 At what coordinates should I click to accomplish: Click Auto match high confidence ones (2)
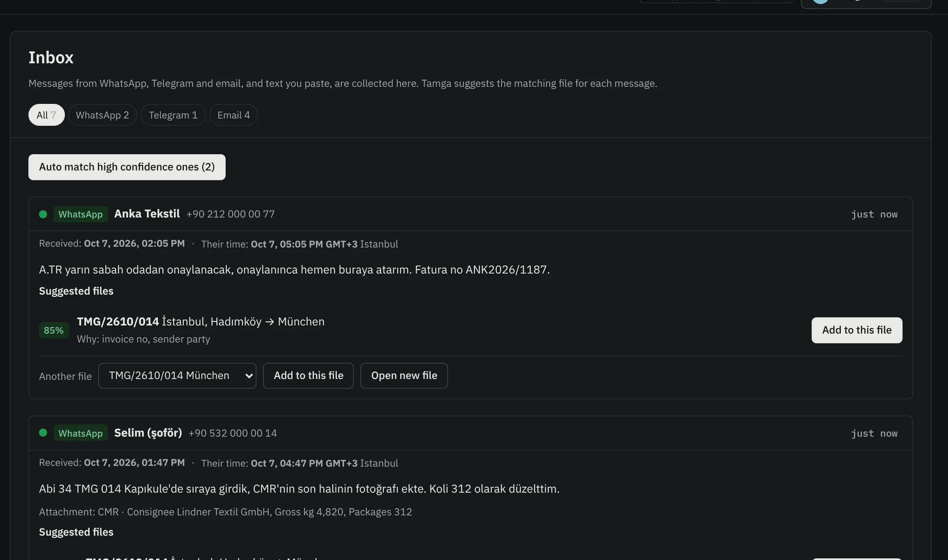tap(127, 167)
